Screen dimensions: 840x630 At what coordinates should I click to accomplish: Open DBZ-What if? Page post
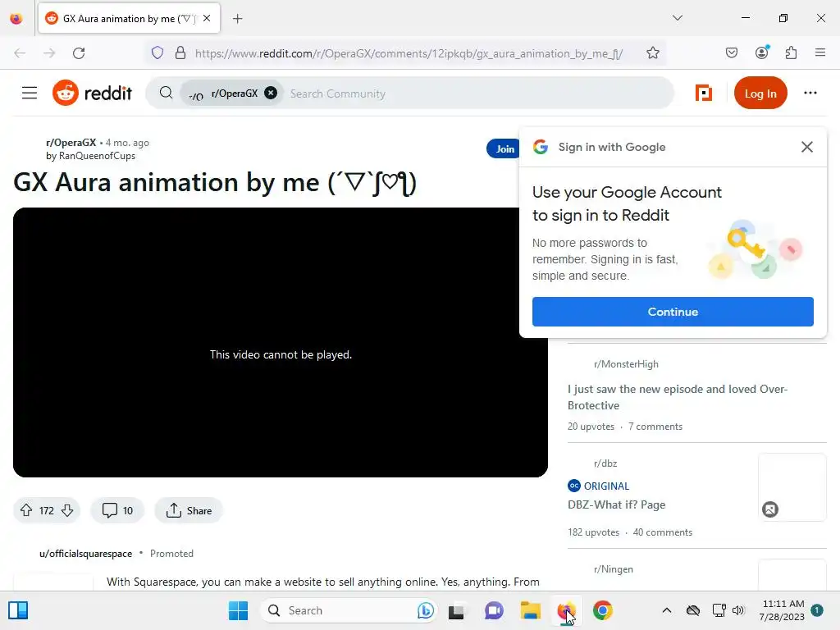(616, 504)
